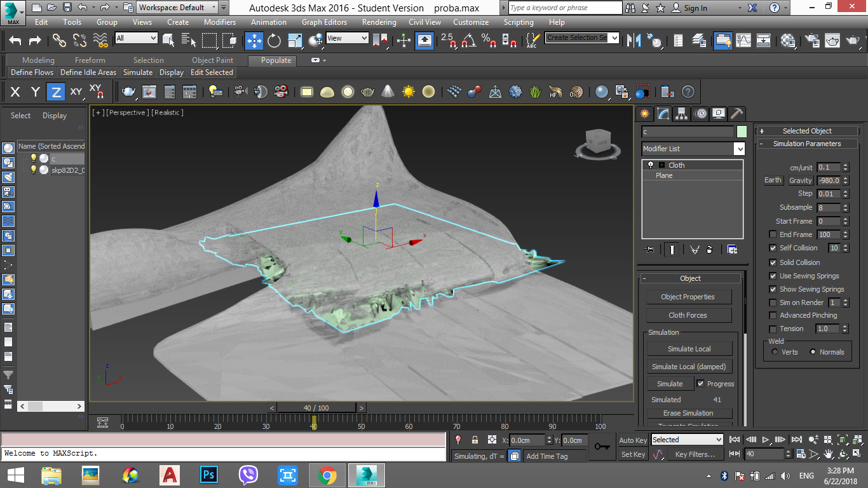The image size is (868, 488).
Task: Click the Earth gravity button
Action: pos(773,180)
